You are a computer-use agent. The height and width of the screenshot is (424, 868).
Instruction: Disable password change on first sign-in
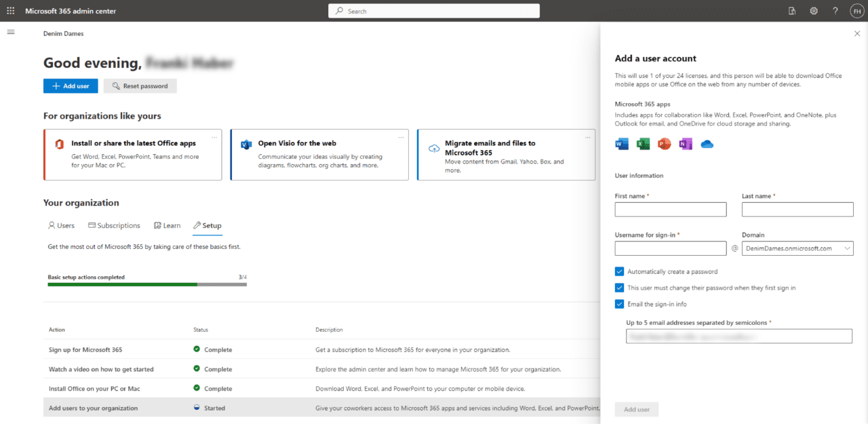pos(619,287)
